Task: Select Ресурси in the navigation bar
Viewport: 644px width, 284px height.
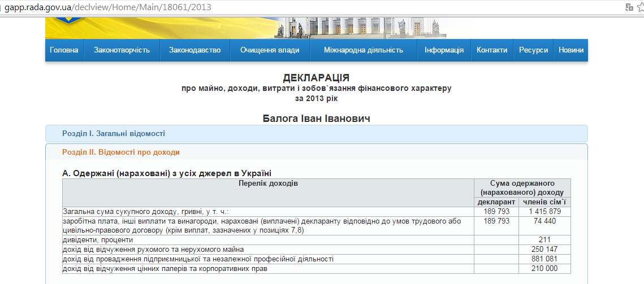Action: click(533, 50)
